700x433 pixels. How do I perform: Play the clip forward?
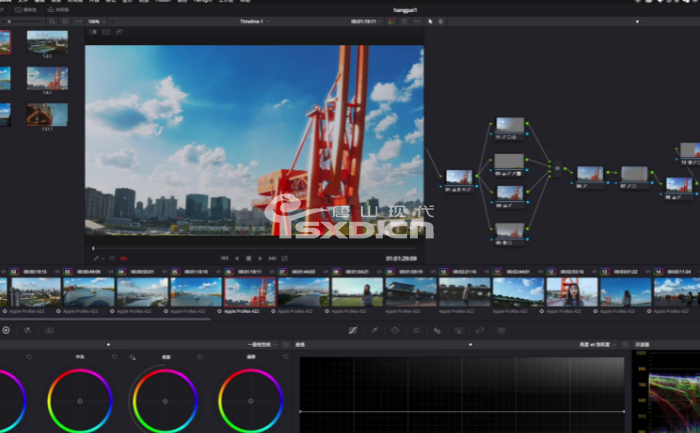click(260, 258)
